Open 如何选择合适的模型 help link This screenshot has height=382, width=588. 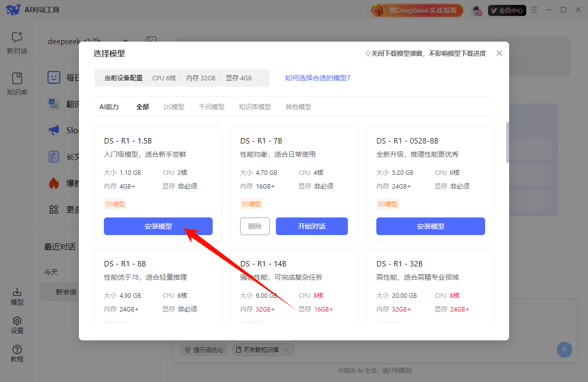click(x=318, y=78)
